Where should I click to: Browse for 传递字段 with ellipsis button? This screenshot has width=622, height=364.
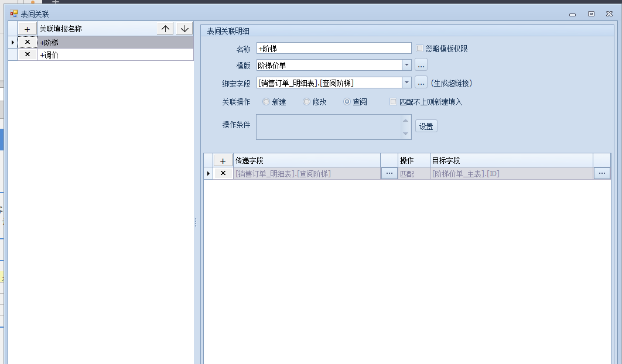click(389, 173)
